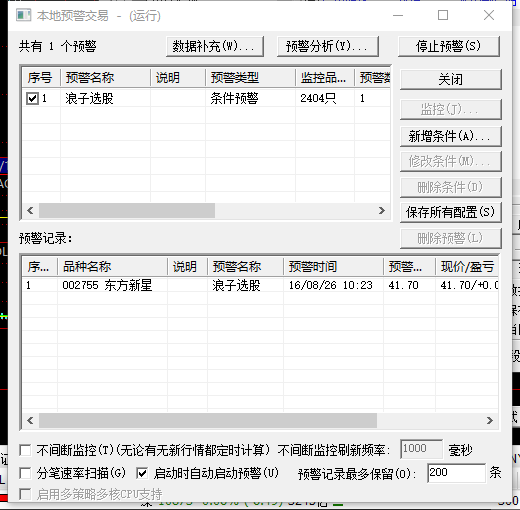520x510 pixels.
Task: Enable 不间断监控(T) checkbox
Action: click(25, 450)
